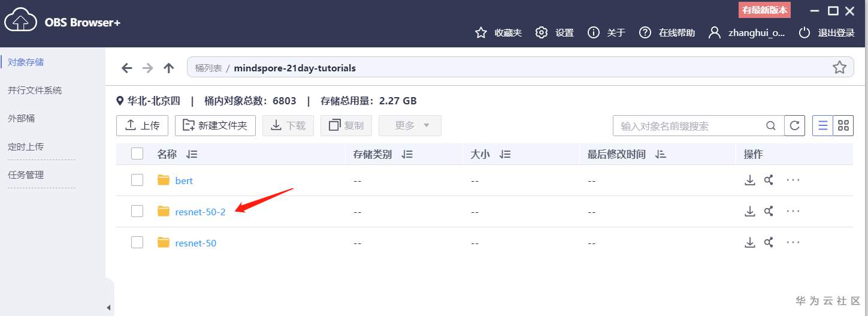
Task: Select 并行文件系统 in the sidebar
Action: tap(35, 91)
